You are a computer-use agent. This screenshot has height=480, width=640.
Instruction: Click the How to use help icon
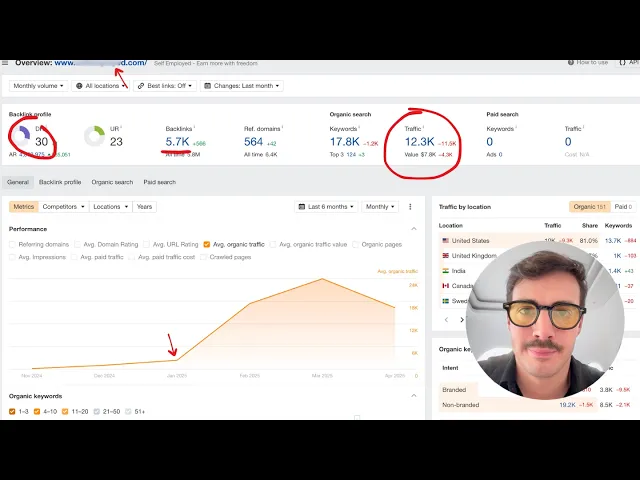tap(571, 62)
